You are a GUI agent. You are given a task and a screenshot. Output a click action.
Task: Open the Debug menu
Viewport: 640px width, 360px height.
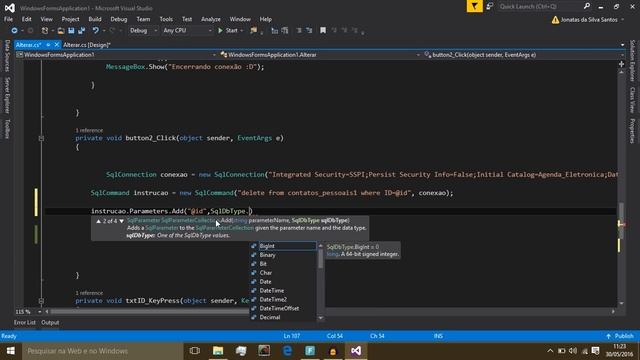119,19
